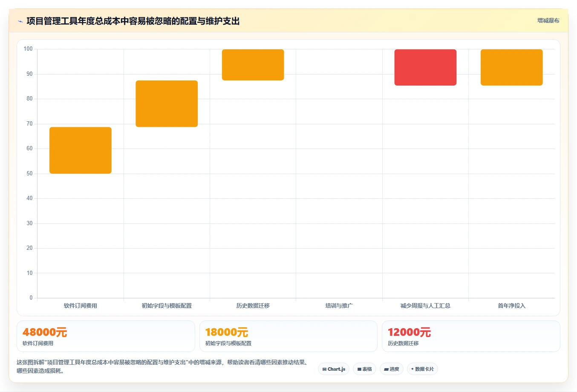Click the 0 value on the y-axis

click(31, 298)
